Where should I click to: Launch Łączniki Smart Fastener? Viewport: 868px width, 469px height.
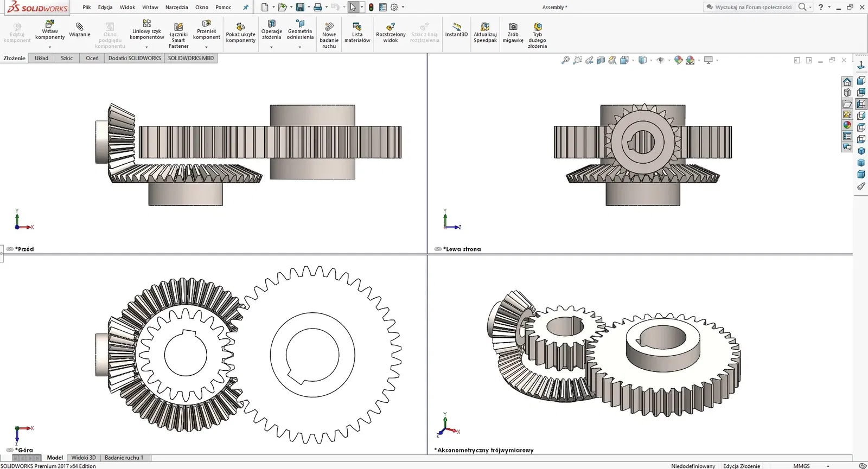[178, 36]
